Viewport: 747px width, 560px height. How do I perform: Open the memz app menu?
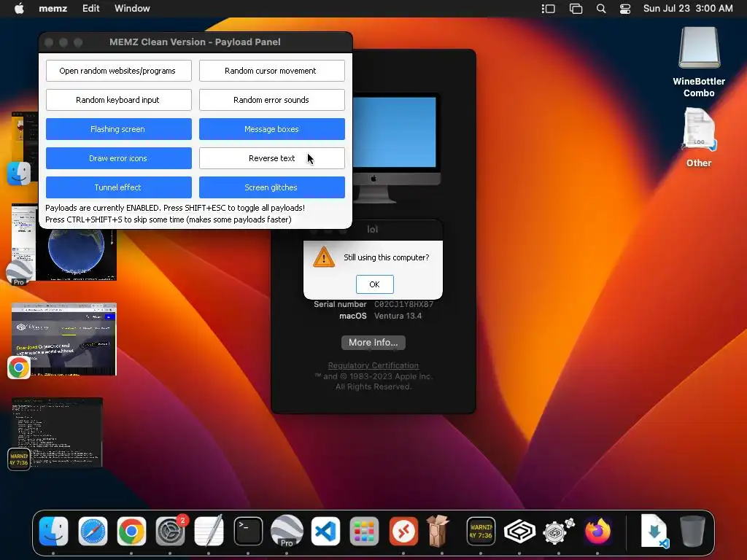[x=53, y=8]
